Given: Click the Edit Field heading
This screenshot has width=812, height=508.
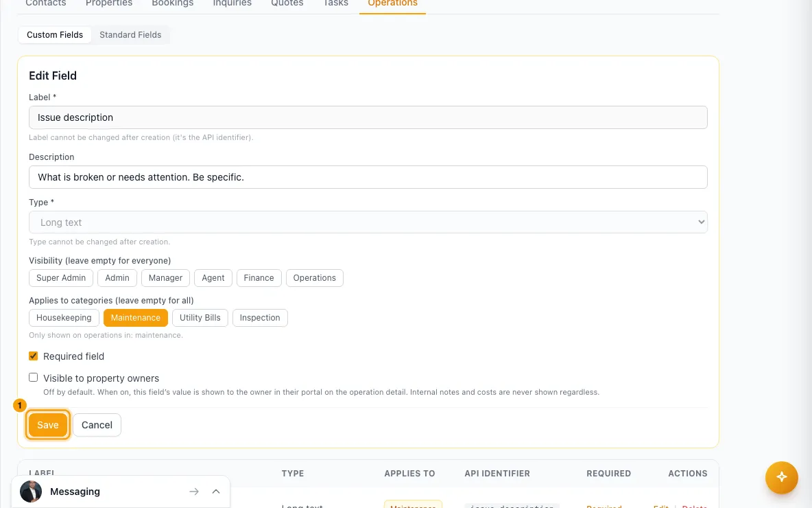Looking at the screenshot, I should point(53,76).
